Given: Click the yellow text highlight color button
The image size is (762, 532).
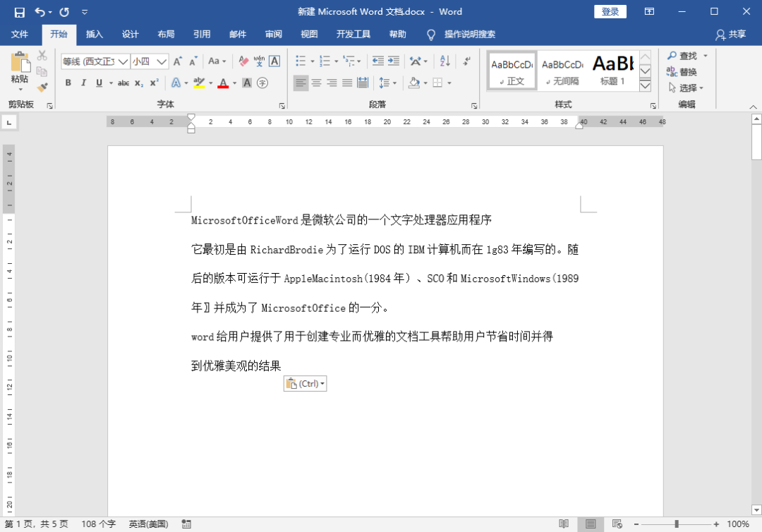Looking at the screenshot, I should (199, 83).
